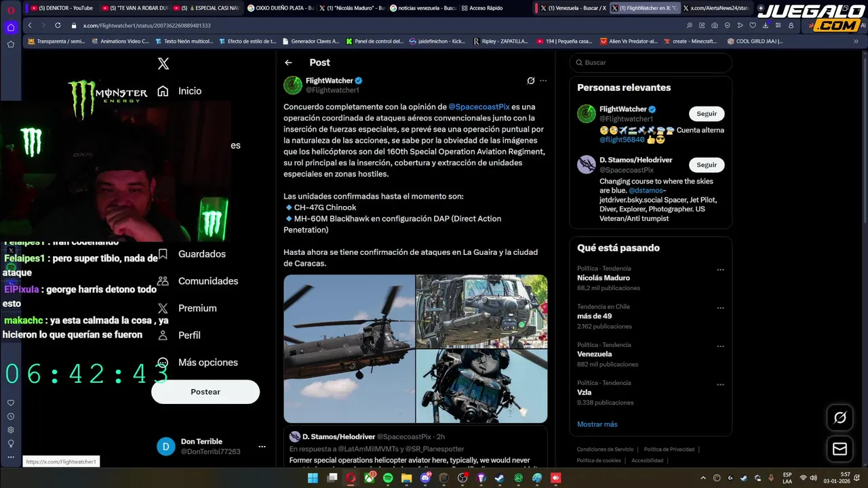The height and width of the screenshot is (488, 868).
Task: Click Opera sidebar heart icon
Action: pos(10,403)
